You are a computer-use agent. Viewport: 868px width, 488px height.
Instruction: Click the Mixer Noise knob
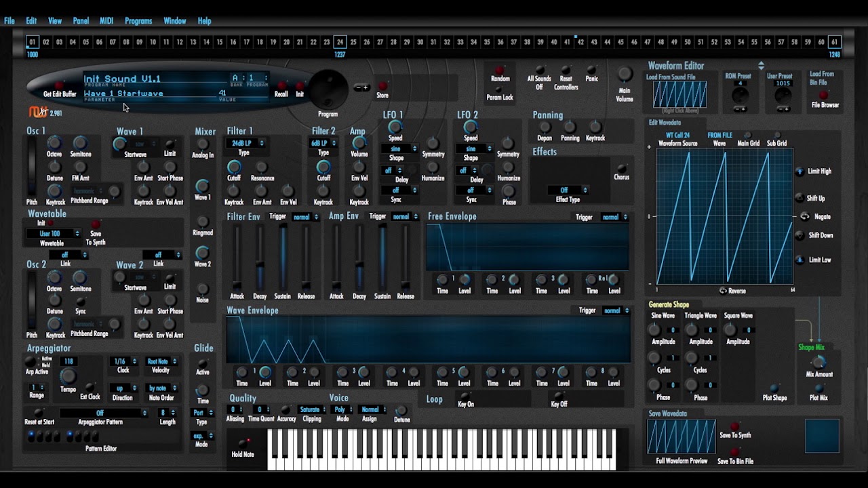(202, 288)
